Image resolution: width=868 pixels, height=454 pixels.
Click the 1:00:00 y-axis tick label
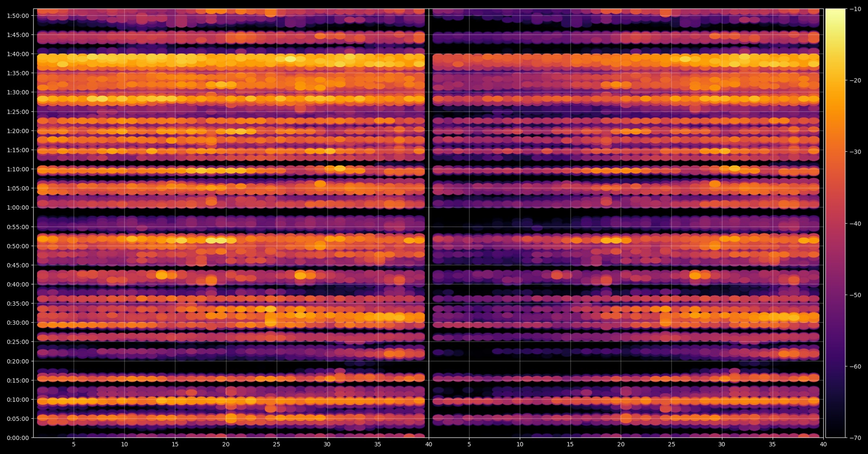tap(18, 207)
